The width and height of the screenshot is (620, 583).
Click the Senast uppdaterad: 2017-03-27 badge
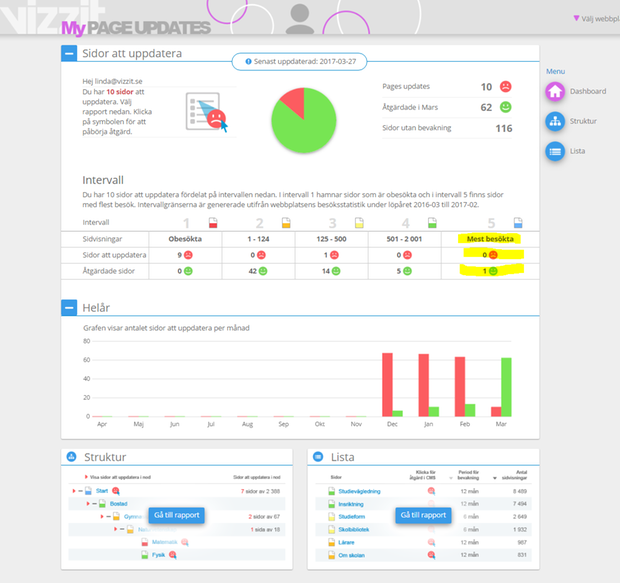coord(299,62)
